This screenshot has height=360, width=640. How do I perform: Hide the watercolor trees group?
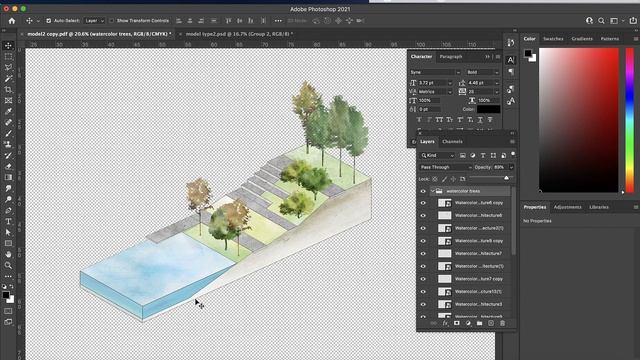coord(423,191)
